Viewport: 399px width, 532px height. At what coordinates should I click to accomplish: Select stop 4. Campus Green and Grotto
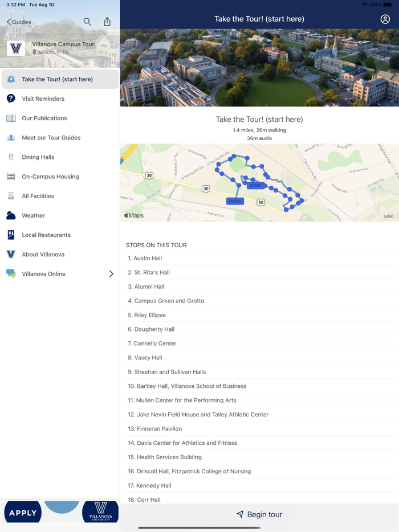pyautogui.click(x=261, y=301)
